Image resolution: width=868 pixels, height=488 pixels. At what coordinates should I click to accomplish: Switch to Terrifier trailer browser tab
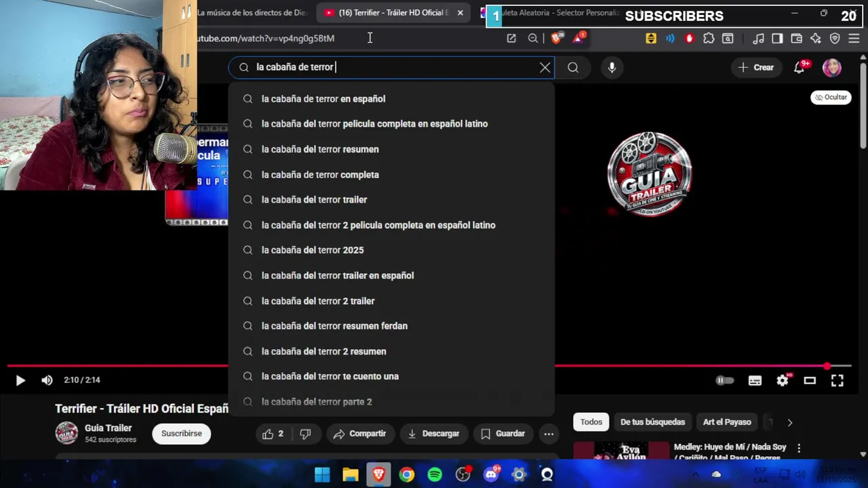pyautogui.click(x=393, y=13)
